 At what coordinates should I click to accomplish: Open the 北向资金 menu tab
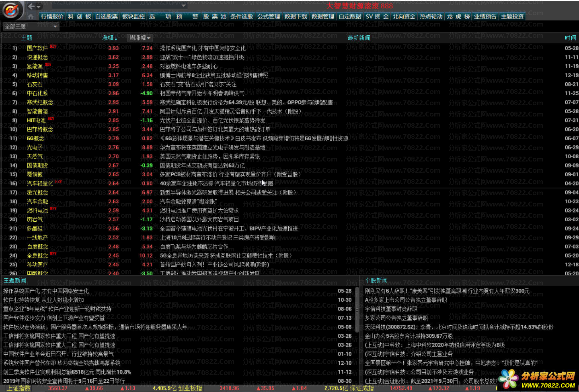404,16
